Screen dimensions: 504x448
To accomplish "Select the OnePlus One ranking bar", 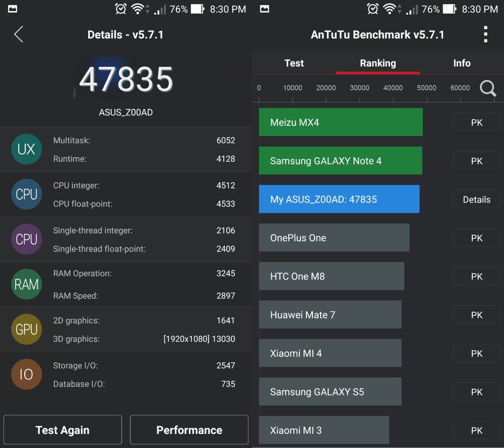I will [x=334, y=237].
